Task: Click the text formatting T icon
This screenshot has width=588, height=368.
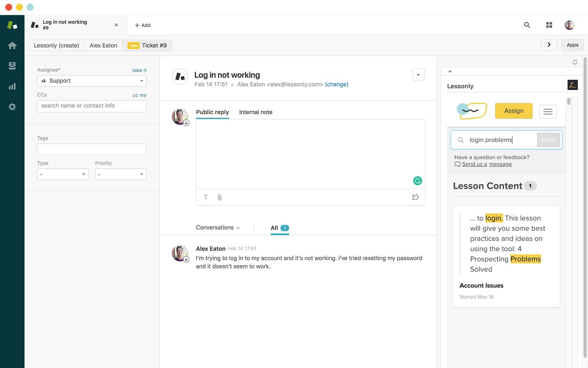Action: (206, 197)
